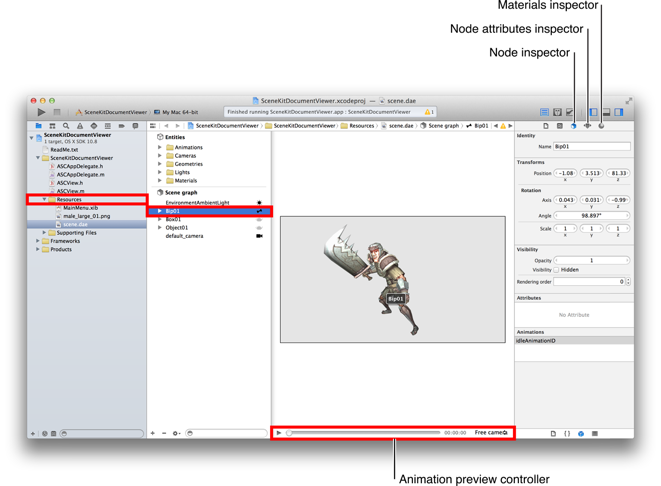661x486 pixels.
Task: Toggle the Debug area view button
Action: click(x=606, y=112)
